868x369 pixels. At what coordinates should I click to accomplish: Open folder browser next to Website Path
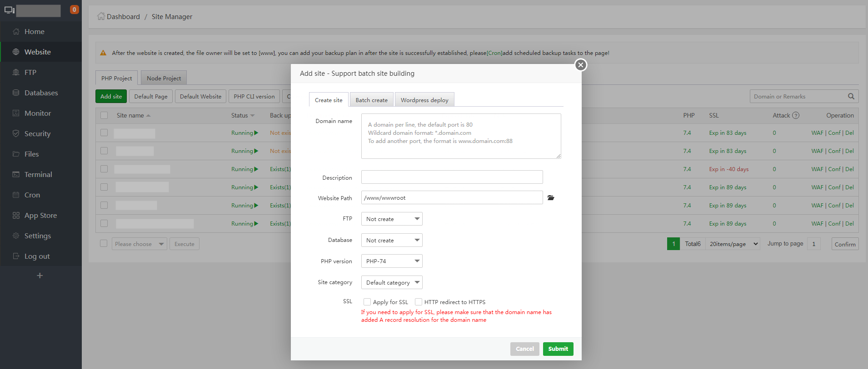551,198
